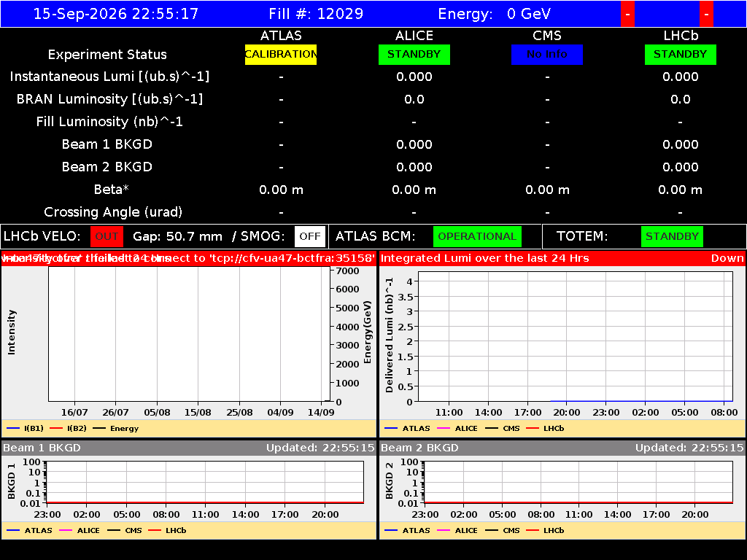The width and height of the screenshot is (747, 560).
Task: Click the LHCb VELO OUT indicator
Action: [x=107, y=237]
